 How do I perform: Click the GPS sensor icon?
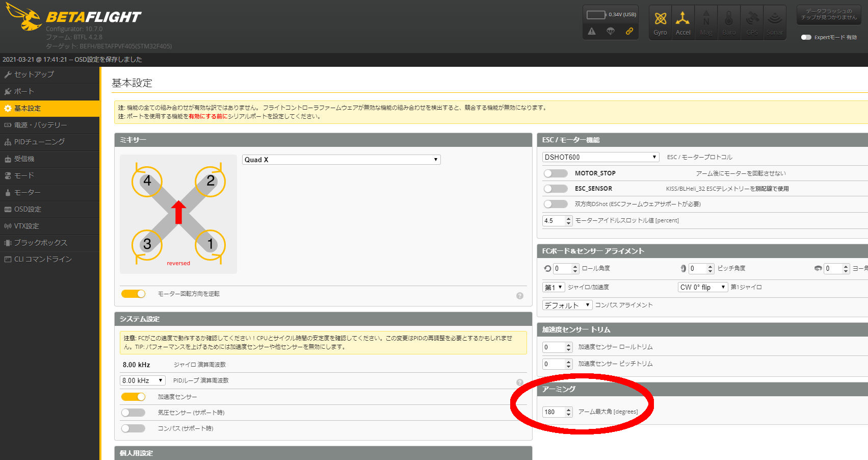tap(752, 23)
